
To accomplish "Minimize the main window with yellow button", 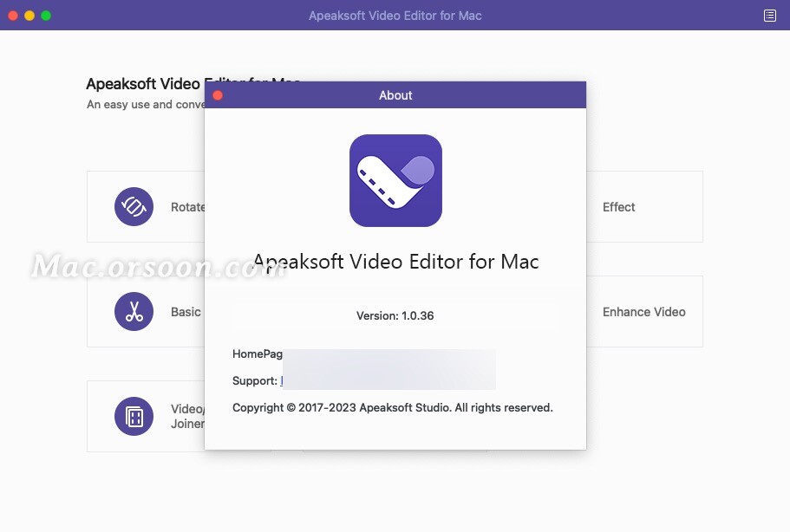I will (29, 16).
